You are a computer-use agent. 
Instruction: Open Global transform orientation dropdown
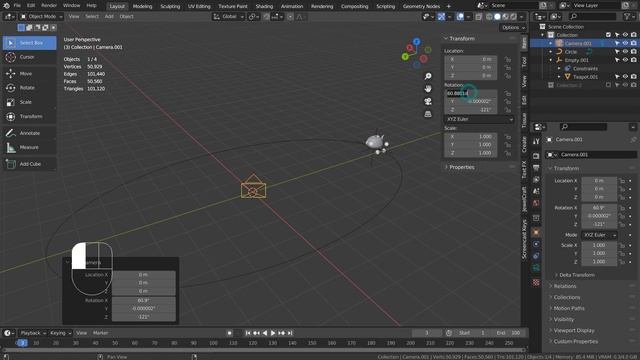click(x=229, y=17)
